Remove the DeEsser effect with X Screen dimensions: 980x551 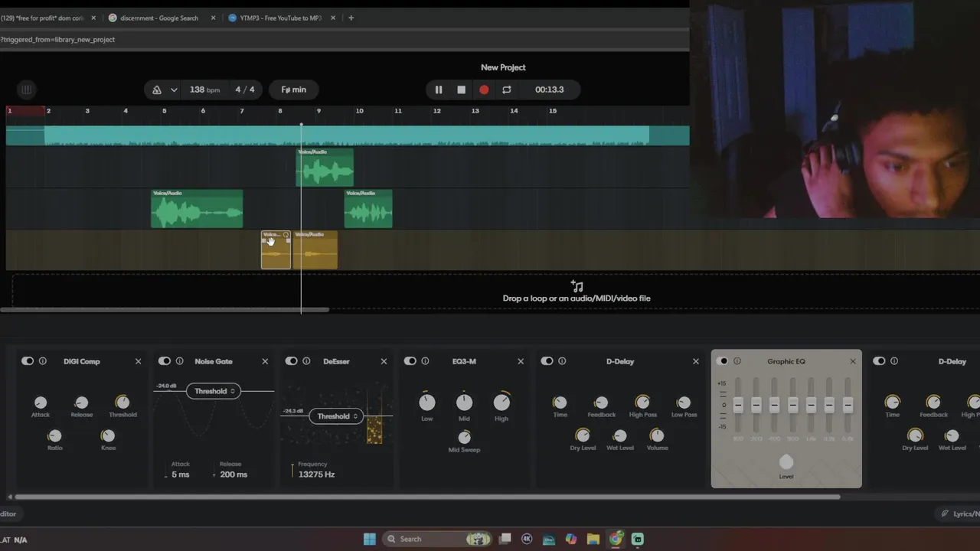click(384, 361)
